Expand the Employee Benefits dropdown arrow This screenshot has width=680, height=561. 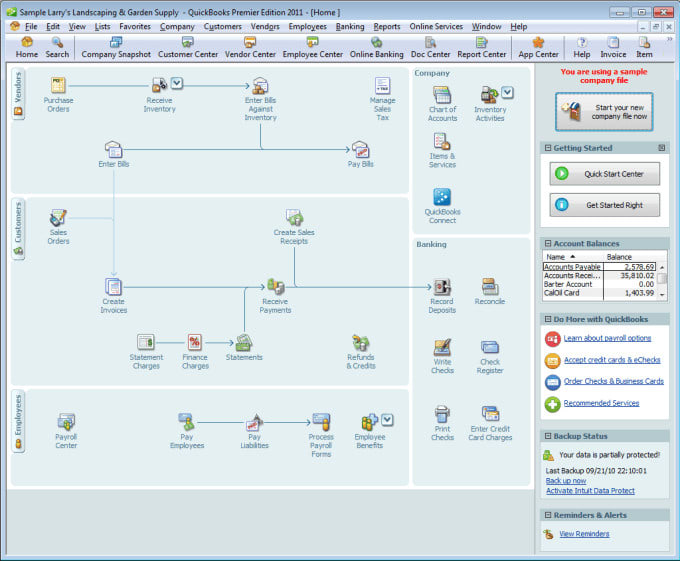point(387,420)
